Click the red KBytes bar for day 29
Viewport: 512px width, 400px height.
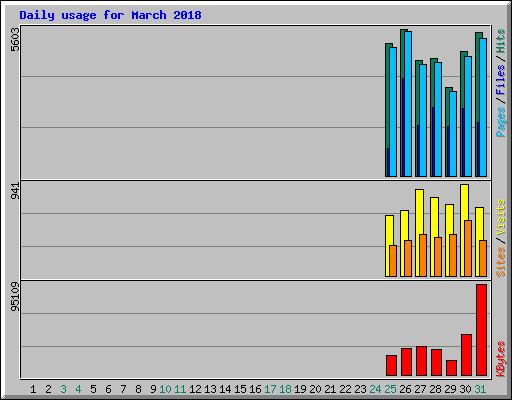click(x=451, y=368)
